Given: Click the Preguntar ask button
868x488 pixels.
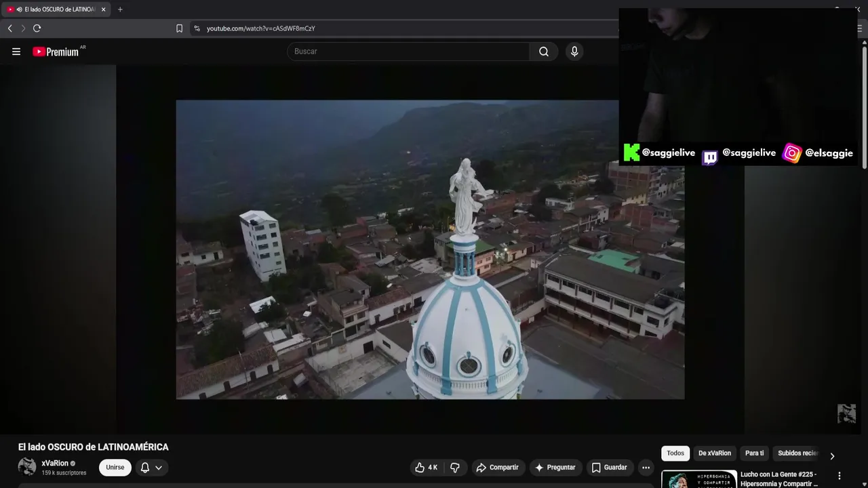Looking at the screenshot, I should [x=555, y=468].
